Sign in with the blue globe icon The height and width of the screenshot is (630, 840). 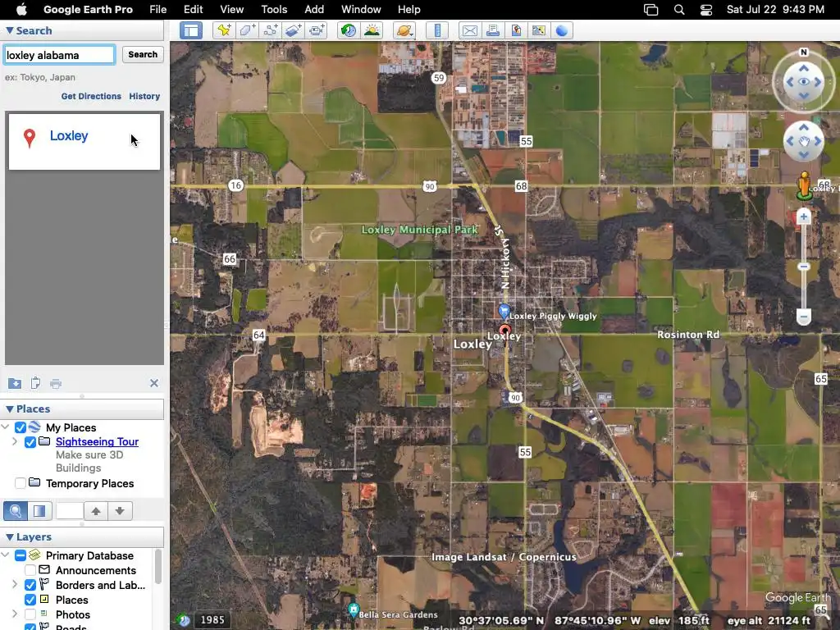pyautogui.click(x=562, y=30)
